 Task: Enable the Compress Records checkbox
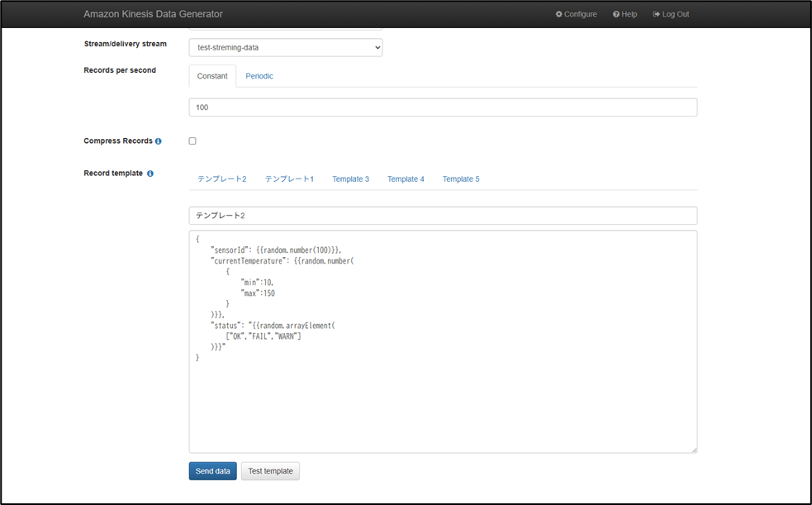click(x=192, y=141)
